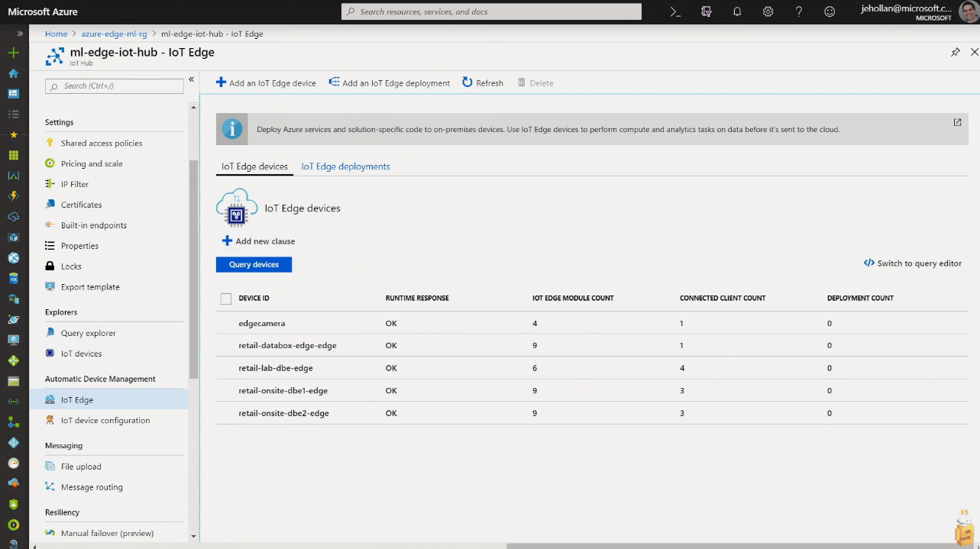
Task: Click the help question mark icon
Action: [x=799, y=11]
